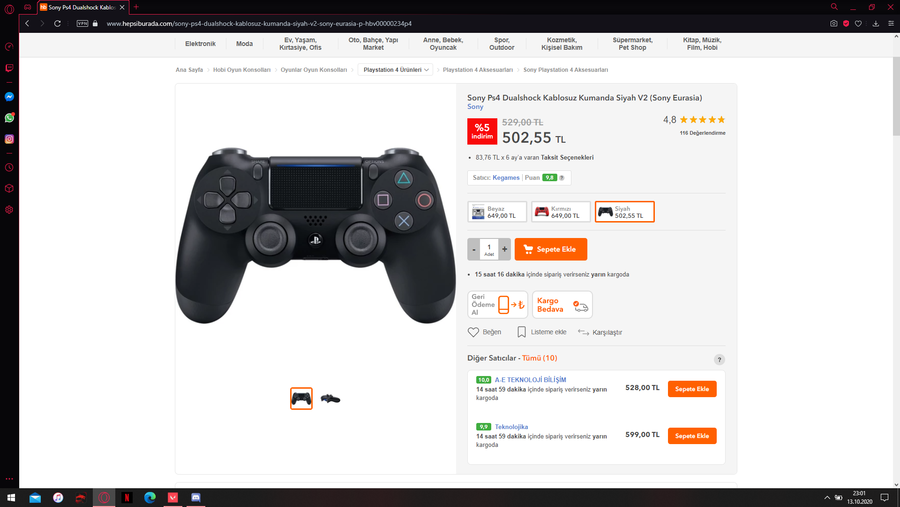This screenshot has height=507, width=900.
Task: Open Instagram in the Opera sidebar
Action: pos(9,139)
